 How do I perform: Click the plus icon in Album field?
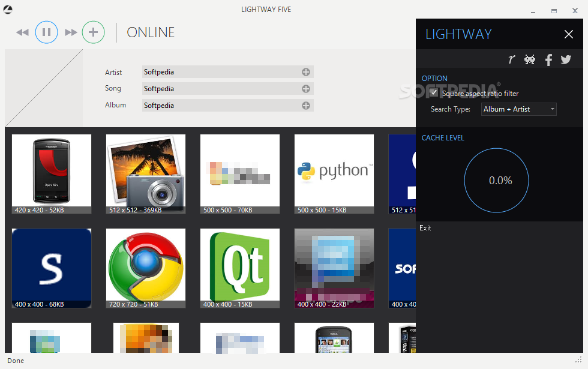tap(306, 106)
